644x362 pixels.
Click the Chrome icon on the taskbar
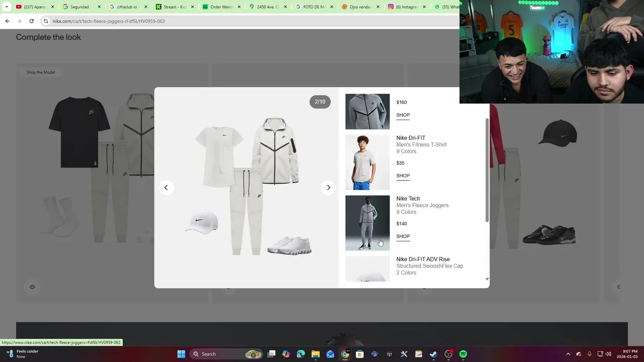(x=345, y=354)
